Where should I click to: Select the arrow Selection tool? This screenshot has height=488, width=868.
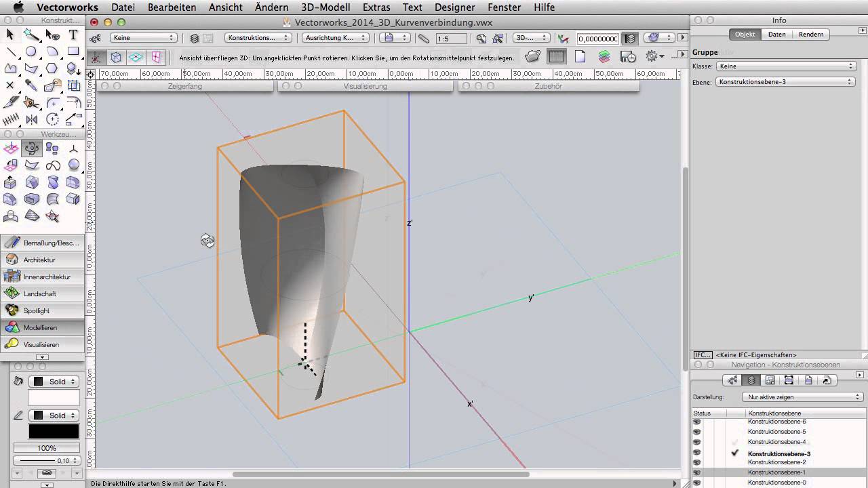pos(10,35)
